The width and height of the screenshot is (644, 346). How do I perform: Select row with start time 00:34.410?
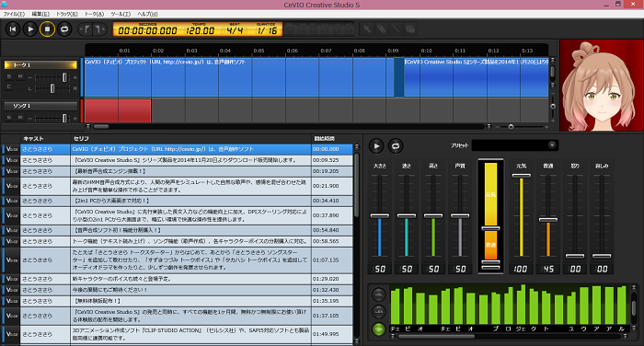[x=178, y=201]
